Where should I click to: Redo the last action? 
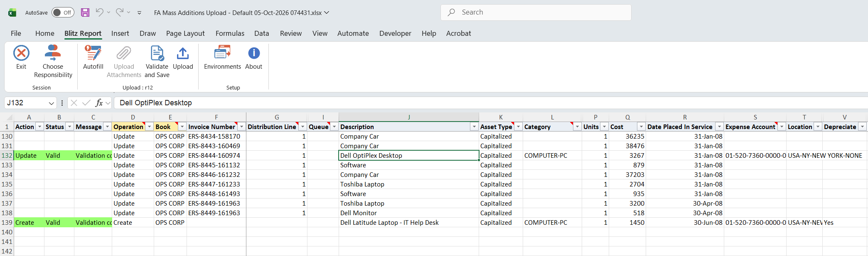pos(119,12)
